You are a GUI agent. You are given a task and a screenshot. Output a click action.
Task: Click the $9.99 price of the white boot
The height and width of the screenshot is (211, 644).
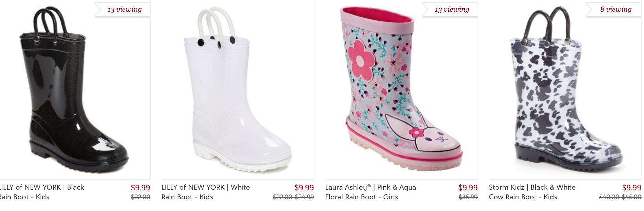304,188
